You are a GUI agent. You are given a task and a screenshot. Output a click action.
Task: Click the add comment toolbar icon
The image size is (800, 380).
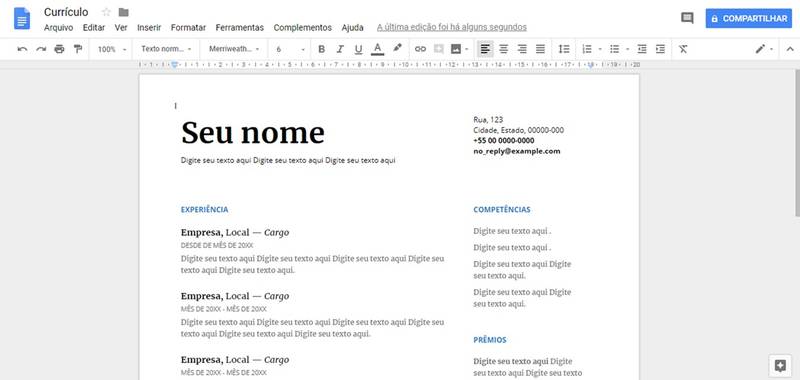(438, 49)
